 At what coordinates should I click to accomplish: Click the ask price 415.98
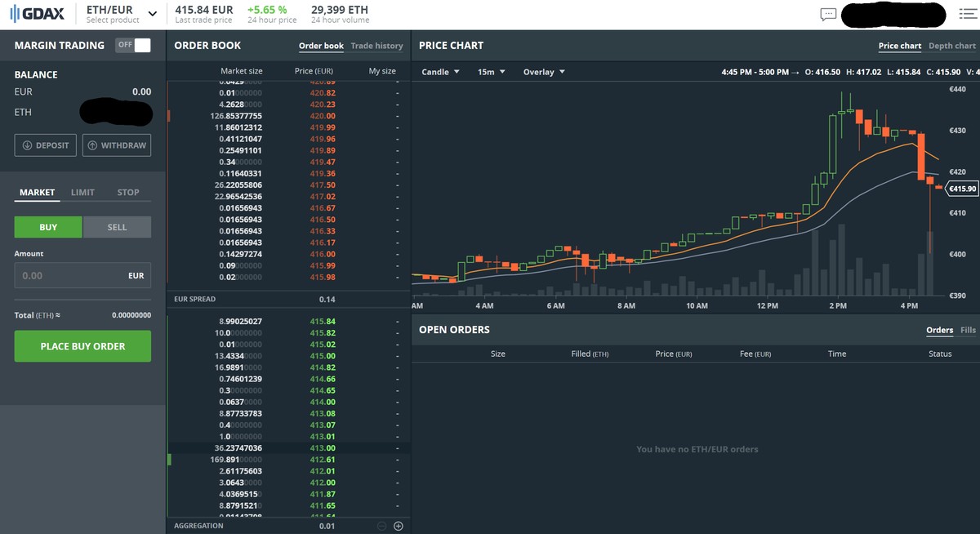323,278
